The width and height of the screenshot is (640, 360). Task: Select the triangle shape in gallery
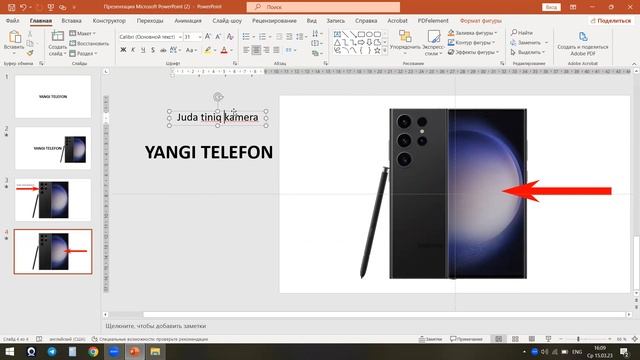tap(337, 42)
